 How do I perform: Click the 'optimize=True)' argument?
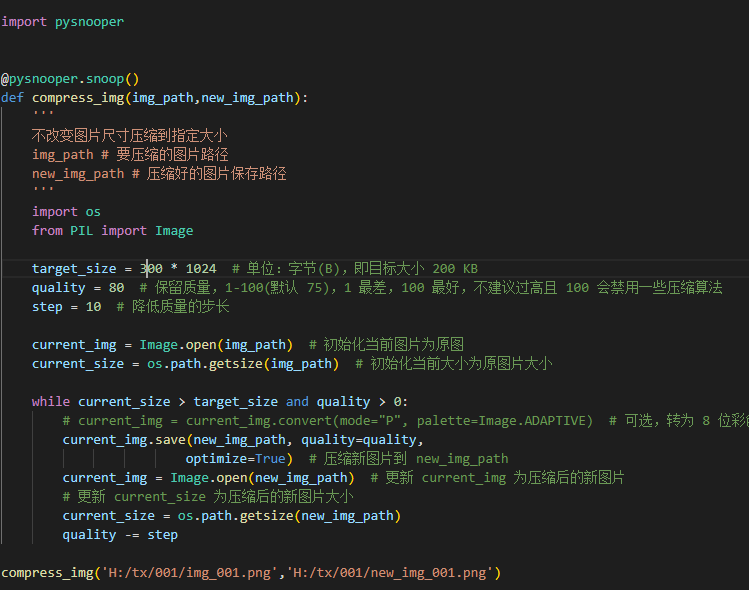(x=239, y=459)
